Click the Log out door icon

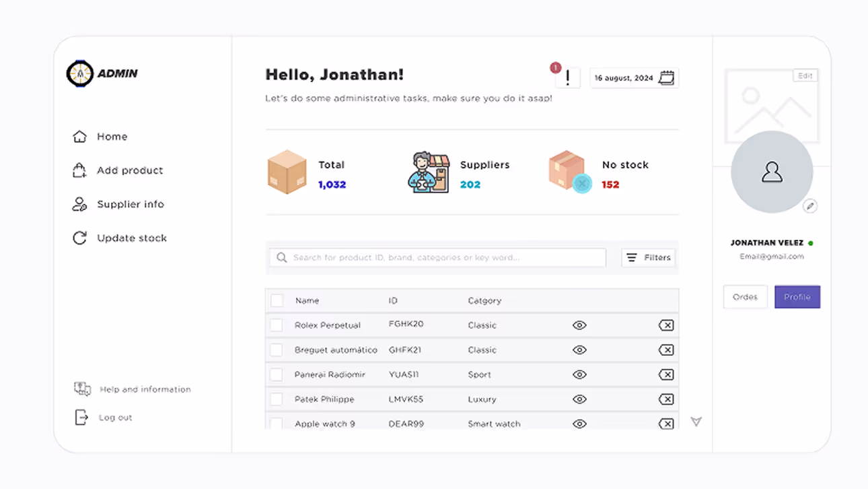point(81,418)
